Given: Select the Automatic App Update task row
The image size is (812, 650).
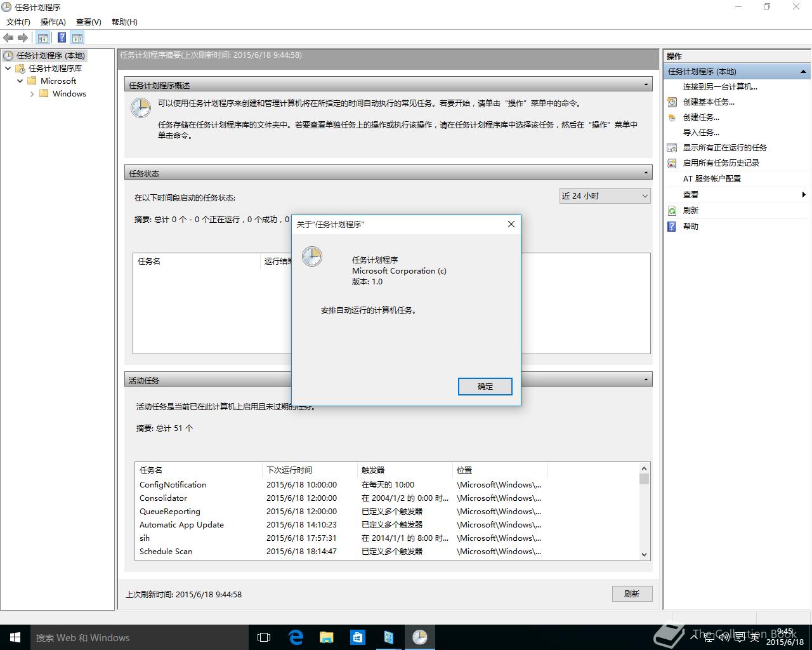Looking at the screenshot, I should point(387,524).
